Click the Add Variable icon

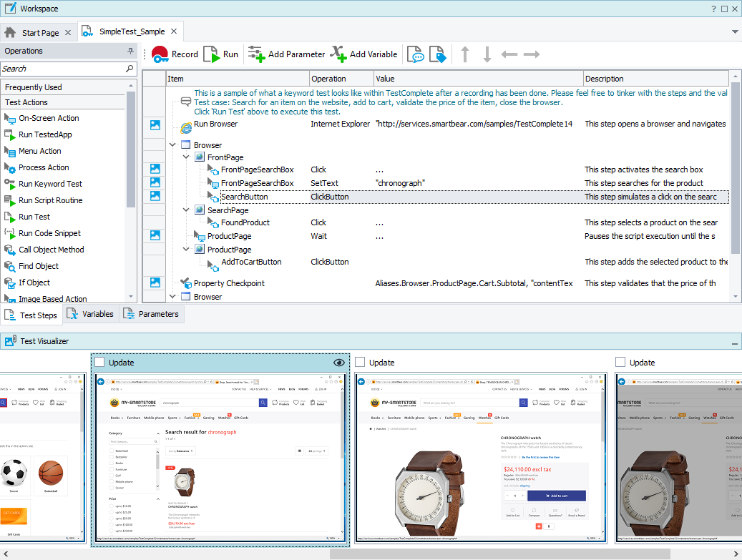coord(338,54)
